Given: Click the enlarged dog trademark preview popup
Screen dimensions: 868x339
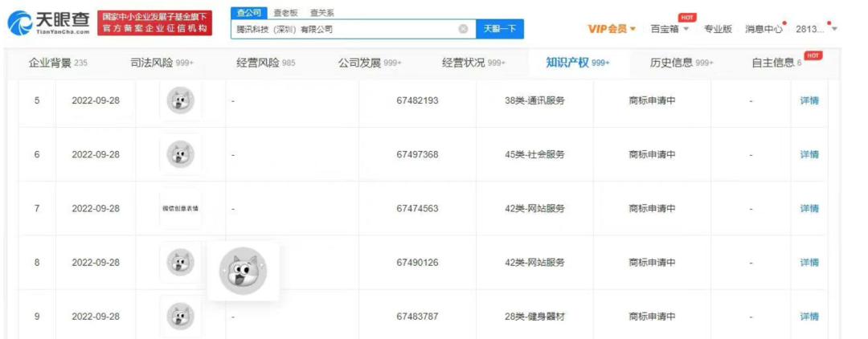Looking at the screenshot, I should point(243,271).
